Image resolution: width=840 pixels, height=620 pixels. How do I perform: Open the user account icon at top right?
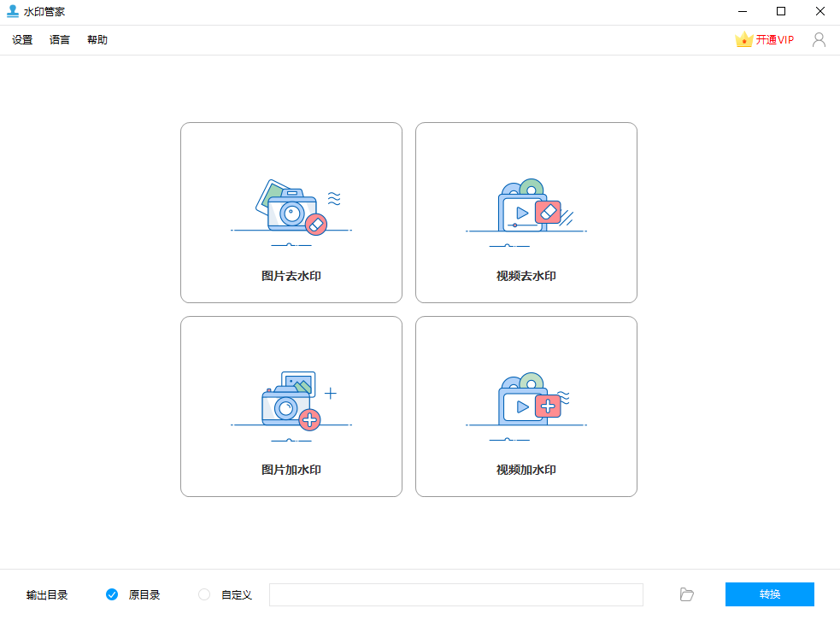819,39
